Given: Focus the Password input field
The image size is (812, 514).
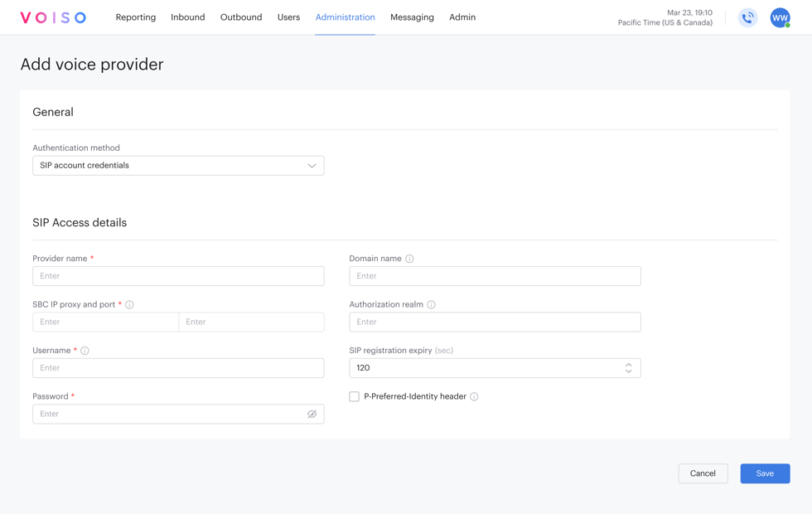Looking at the screenshot, I should [x=178, y=414].
